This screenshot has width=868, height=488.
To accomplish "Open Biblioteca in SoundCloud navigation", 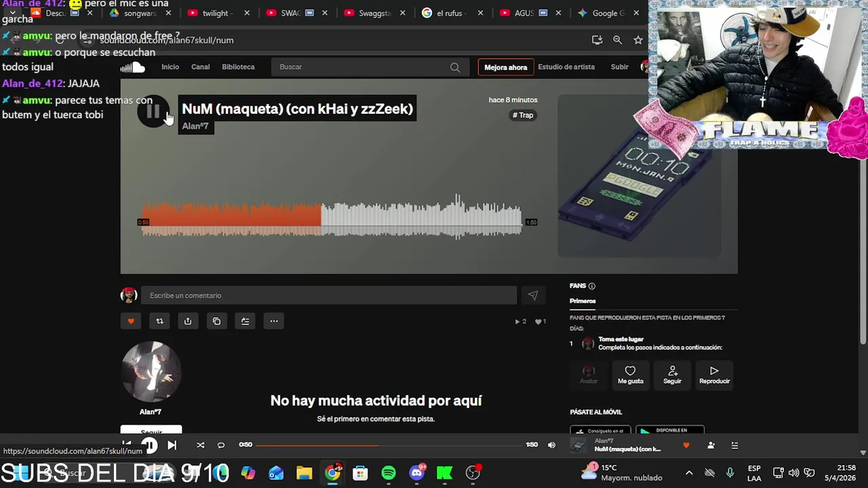I will point(238,67).
